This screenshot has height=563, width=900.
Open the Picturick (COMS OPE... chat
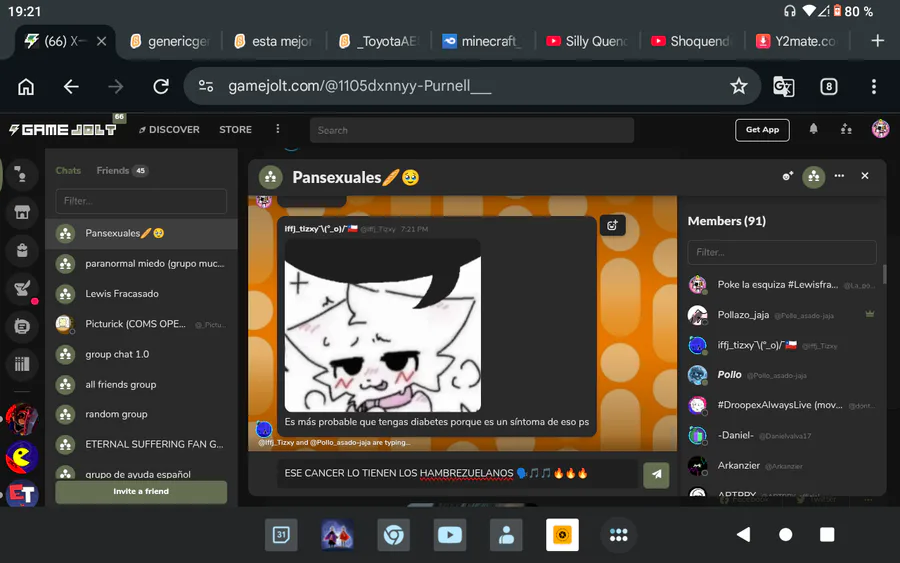[x=141, y=324]
